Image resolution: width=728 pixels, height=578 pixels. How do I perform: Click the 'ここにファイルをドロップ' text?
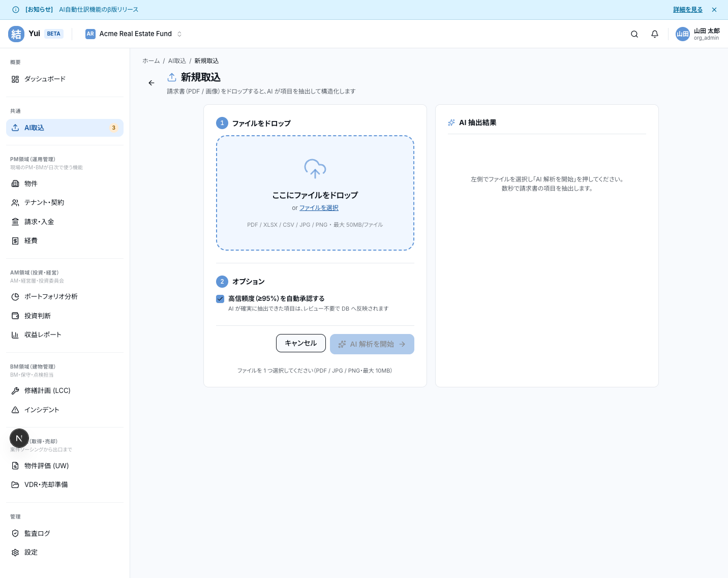[315, 195]
